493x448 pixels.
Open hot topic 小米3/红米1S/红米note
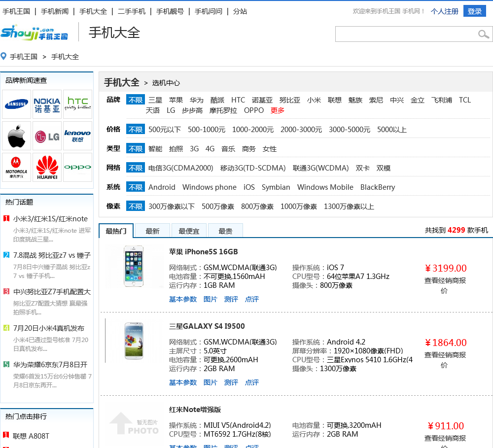pos(51,219)
